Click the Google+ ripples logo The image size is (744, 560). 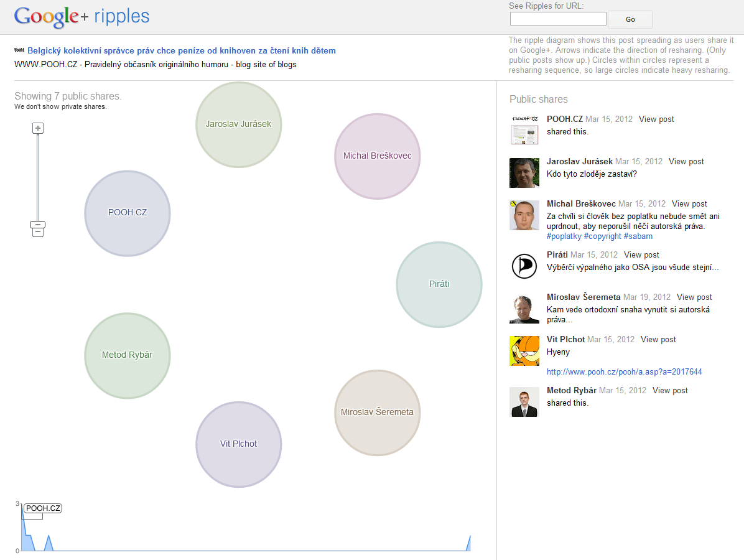[81, 17]
